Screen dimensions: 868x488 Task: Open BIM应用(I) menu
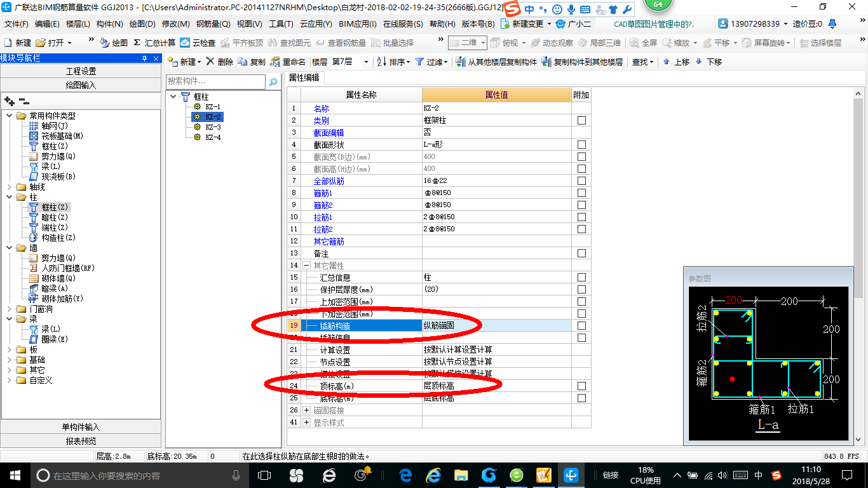click(x=358, y=24)
